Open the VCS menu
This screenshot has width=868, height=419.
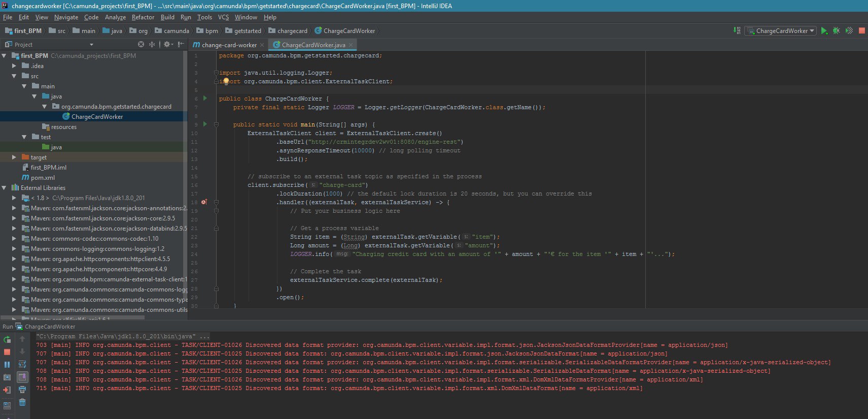click(223, 17)
